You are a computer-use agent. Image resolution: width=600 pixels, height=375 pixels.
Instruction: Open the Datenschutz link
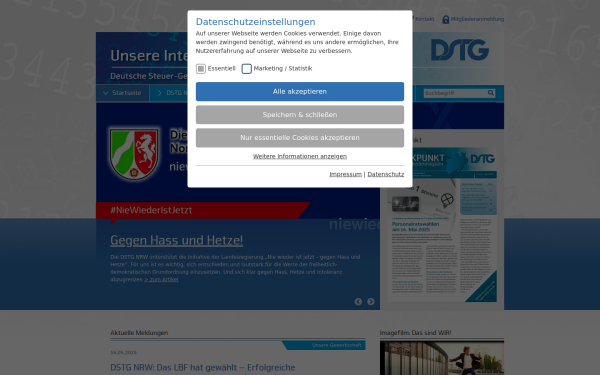[x=386, y=174]
